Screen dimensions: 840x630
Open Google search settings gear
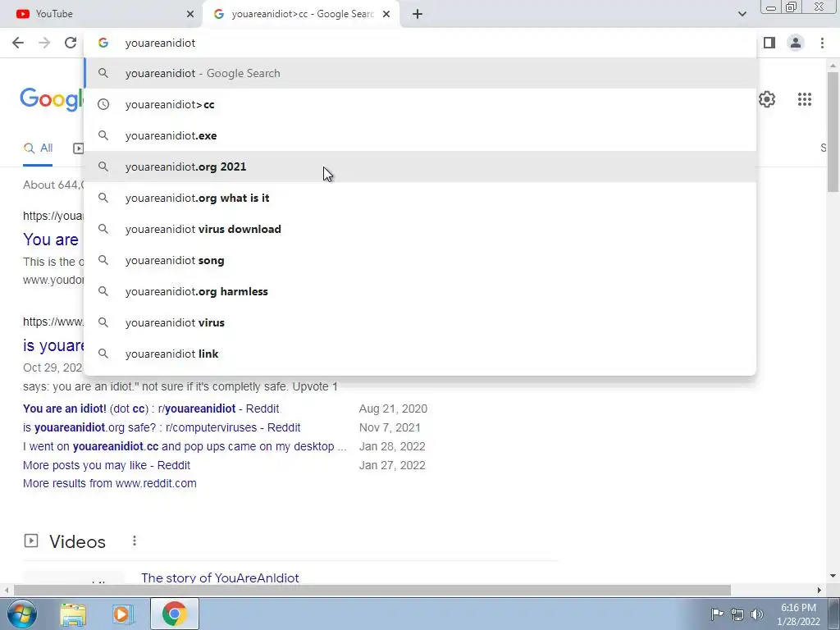pos(767,99)
